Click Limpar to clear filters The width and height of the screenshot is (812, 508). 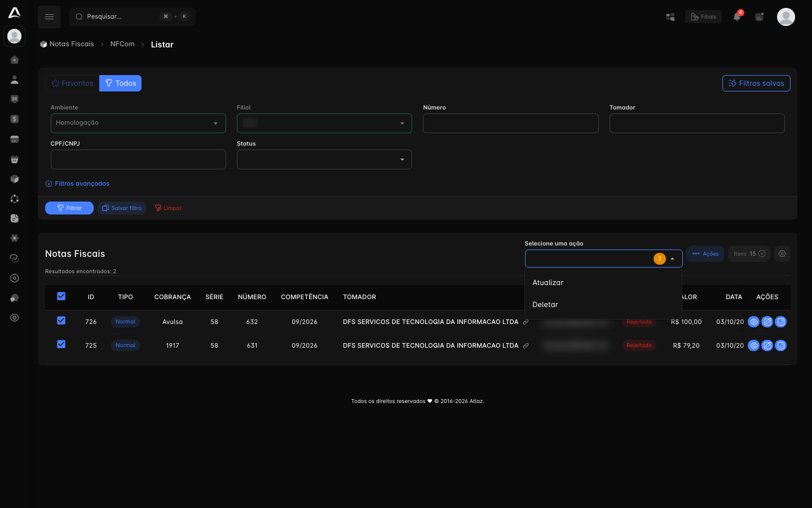(168, 208)
